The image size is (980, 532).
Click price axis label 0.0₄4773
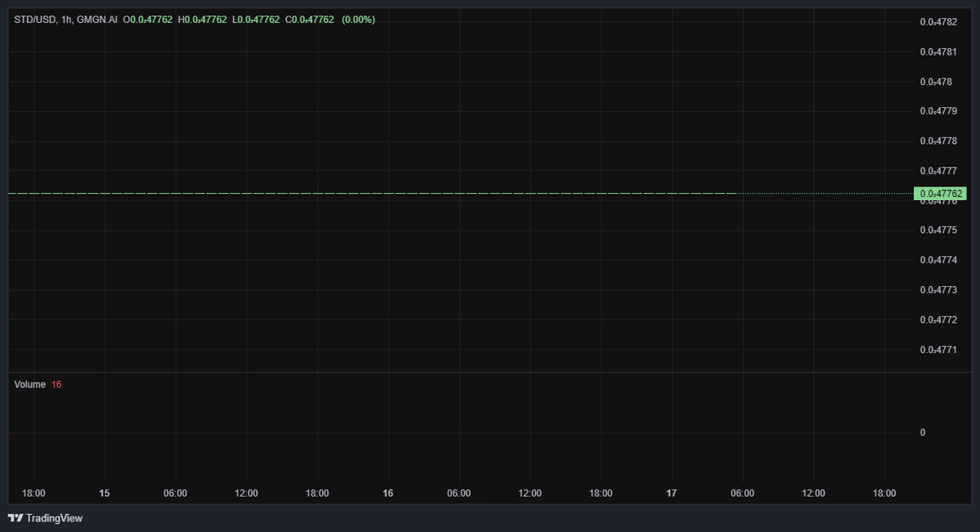coord(938,290)
